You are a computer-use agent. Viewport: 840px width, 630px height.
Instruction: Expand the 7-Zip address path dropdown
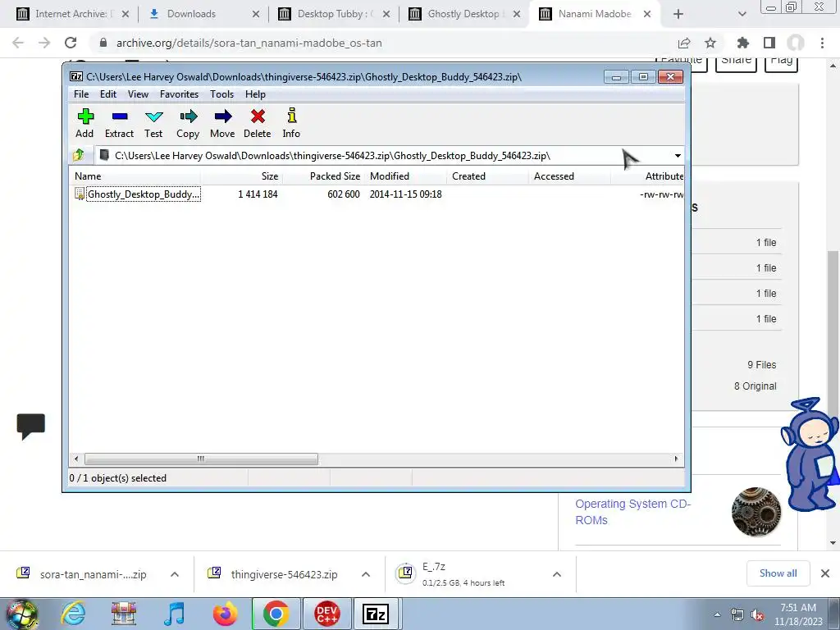(x=678, y=155)
